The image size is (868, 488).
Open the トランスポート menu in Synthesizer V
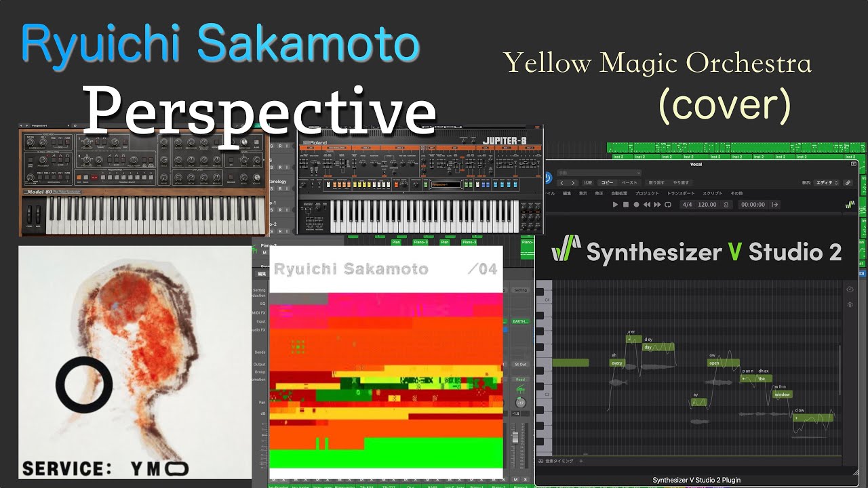point(681,193)
